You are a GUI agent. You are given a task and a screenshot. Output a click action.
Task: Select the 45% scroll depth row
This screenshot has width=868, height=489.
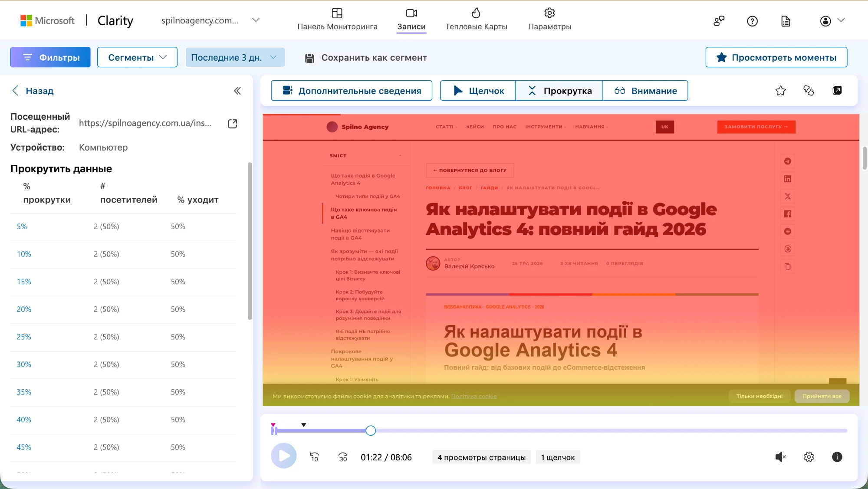123,447
